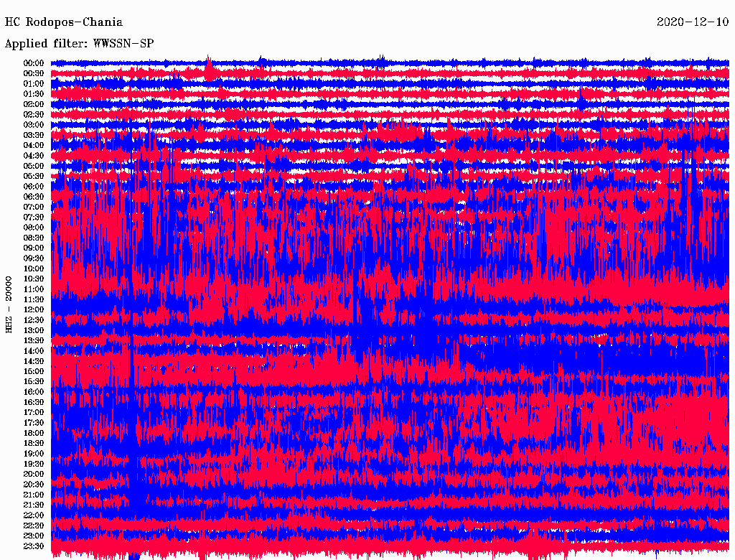Click the 01:00 time row label

click(x=34, y=83)
